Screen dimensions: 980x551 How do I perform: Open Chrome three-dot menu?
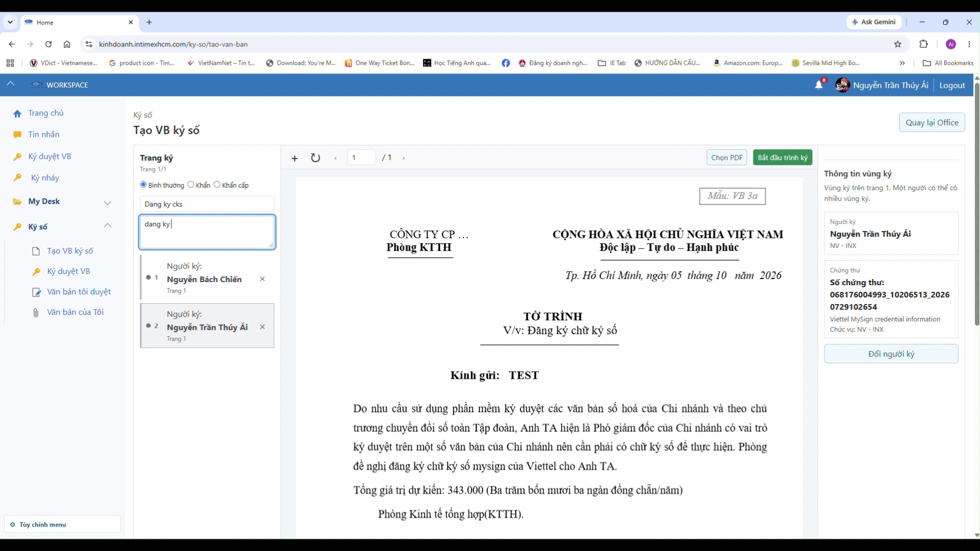[969, 44]
